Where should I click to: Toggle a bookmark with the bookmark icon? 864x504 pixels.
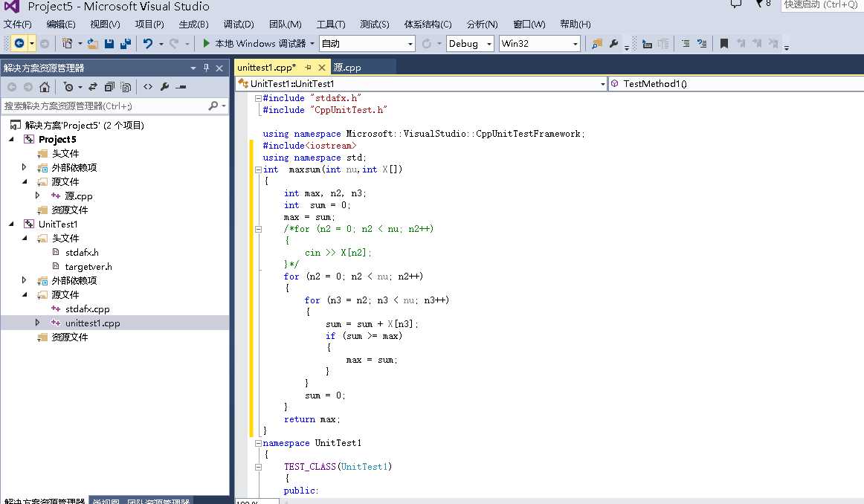pyautogui.click(x=724, y=44)
